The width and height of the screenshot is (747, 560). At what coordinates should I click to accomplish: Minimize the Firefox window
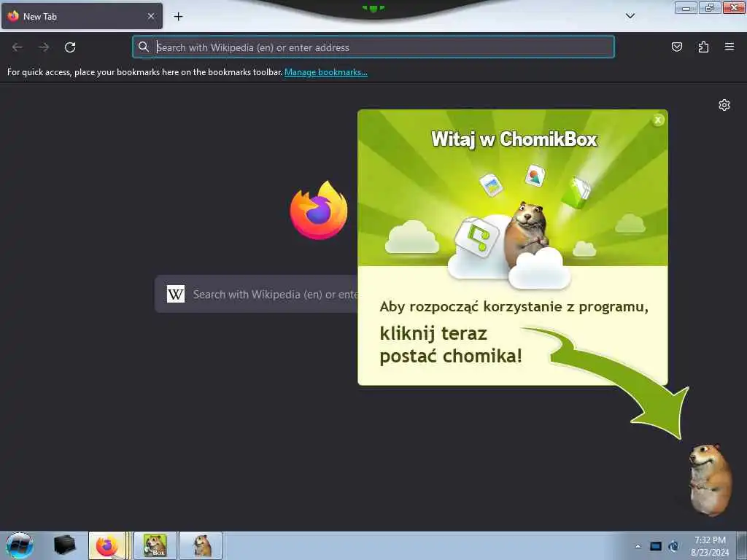[686, 7]
